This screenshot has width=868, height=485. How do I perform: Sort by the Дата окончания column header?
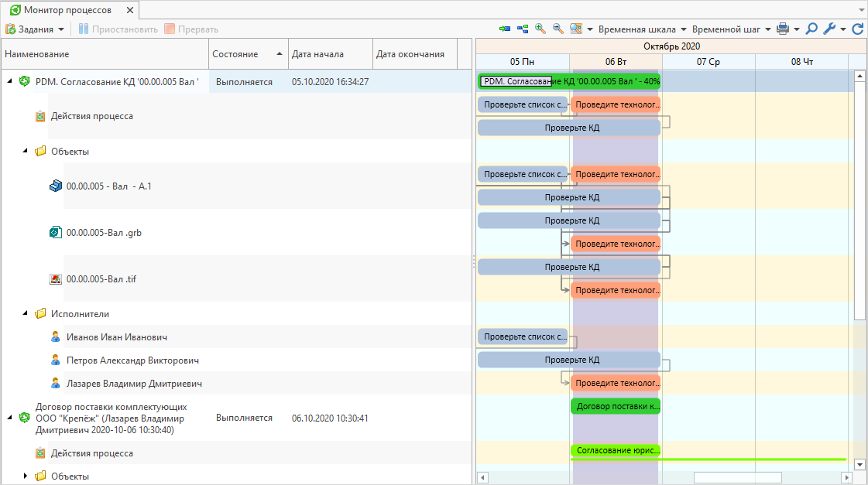[x=414, y=54]
